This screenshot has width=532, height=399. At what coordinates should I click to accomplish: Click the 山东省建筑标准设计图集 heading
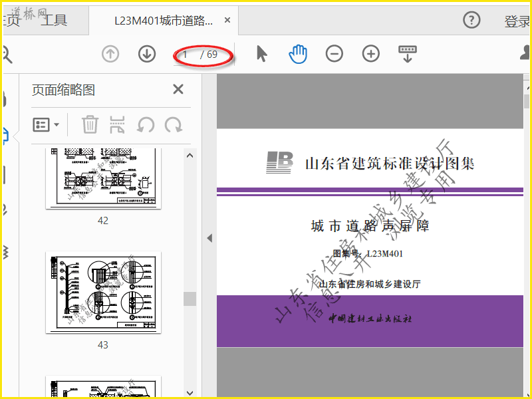390,164
